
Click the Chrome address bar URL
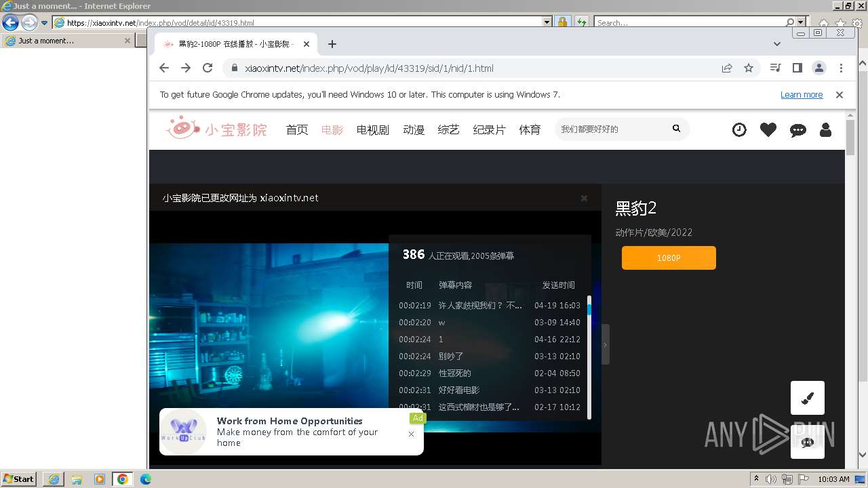(x=369, y=68)
